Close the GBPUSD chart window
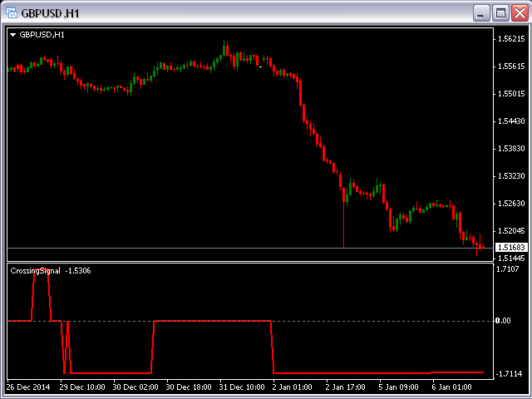The image size is (532, 399). 520,13
